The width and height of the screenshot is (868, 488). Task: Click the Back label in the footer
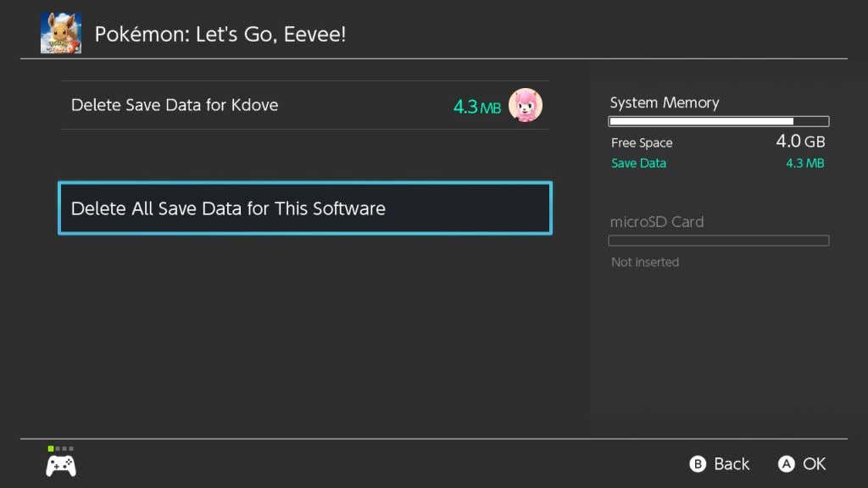coord(731,463)
